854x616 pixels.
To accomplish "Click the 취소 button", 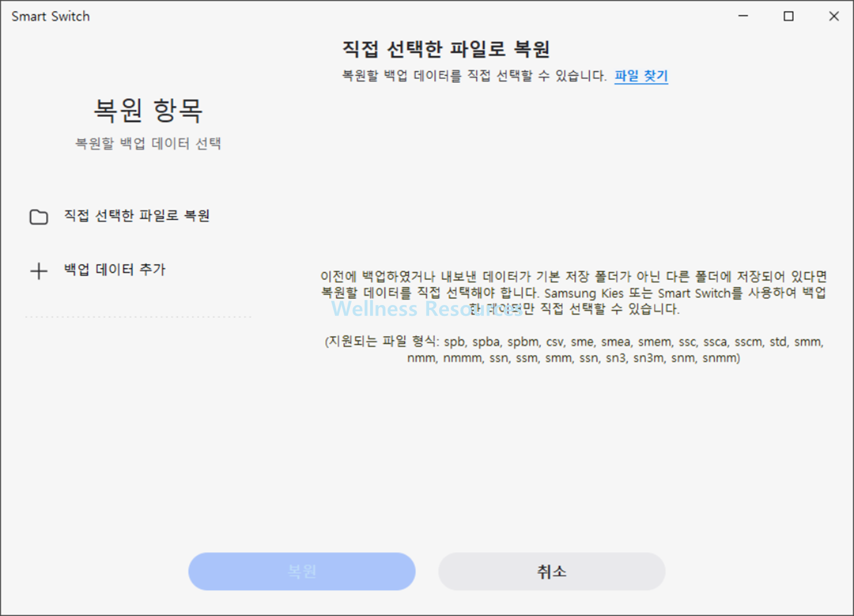I will (552, 571).
